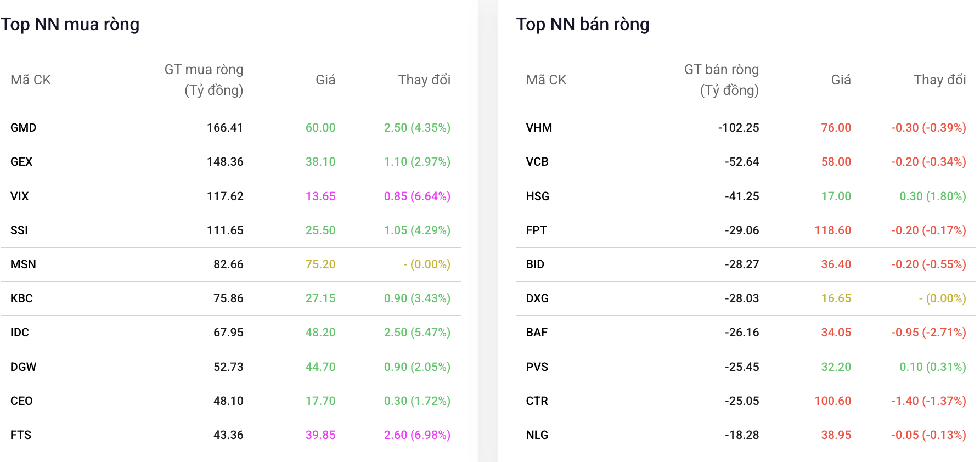Click 'Giá' header in net sell table

[x=841, y=80]
